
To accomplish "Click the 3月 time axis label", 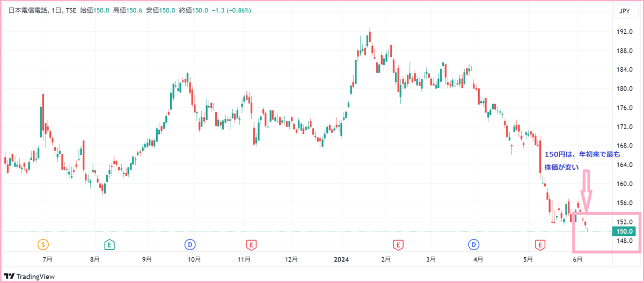I will (x=431, y=260).
